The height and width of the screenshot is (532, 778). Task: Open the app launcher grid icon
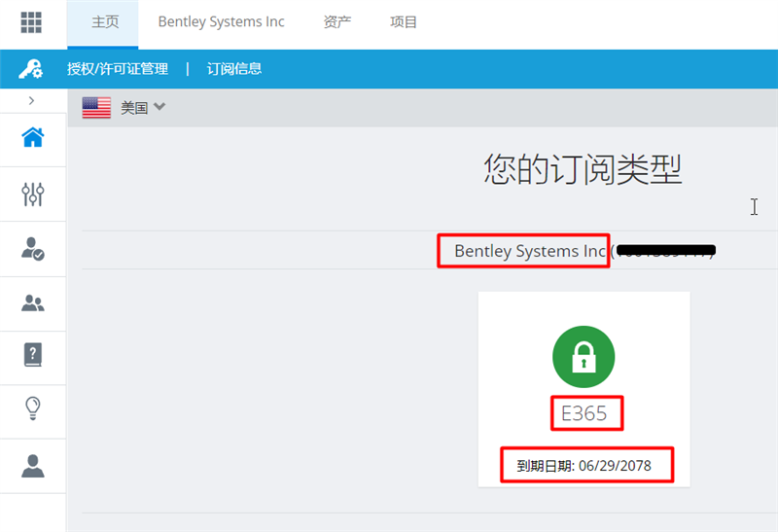[x=31, y=22]
